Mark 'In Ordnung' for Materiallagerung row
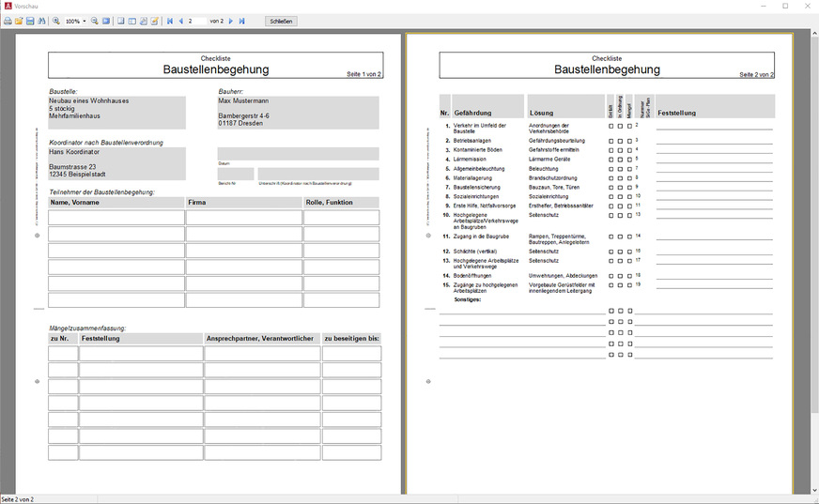 click(621, 178)
